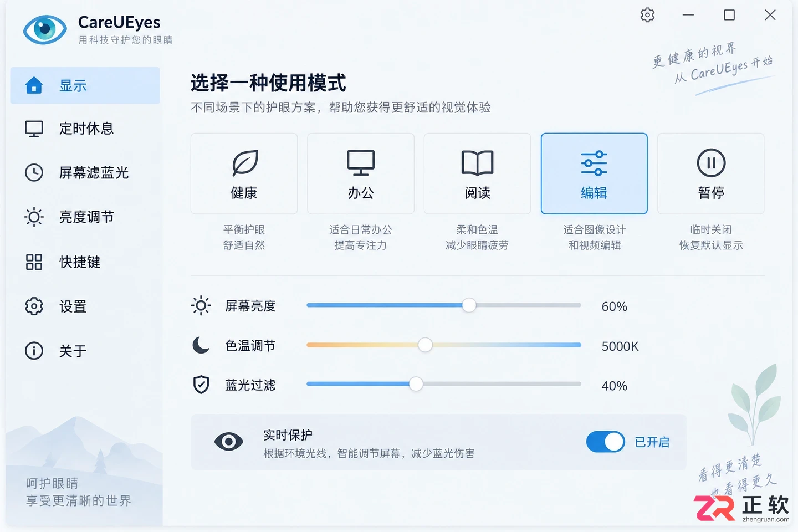Screen dimensions: 798x532
Task: Select the 暂停 mode label
Action: pos(711,193)
